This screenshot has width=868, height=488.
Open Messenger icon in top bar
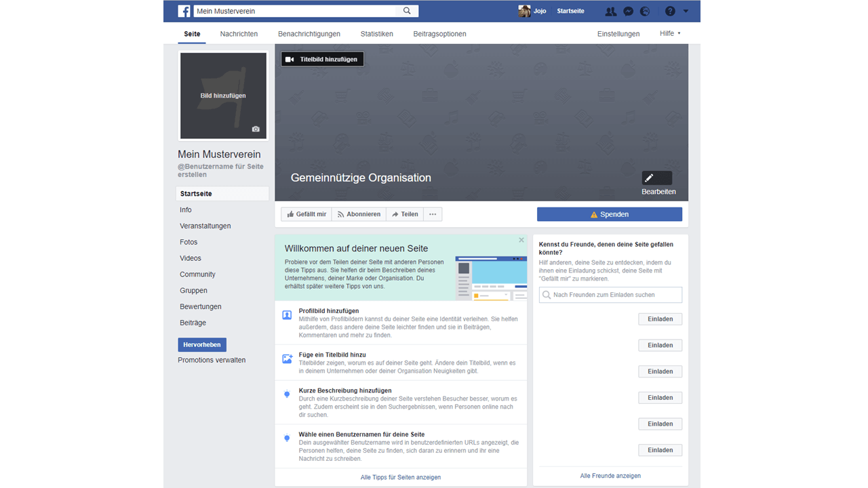click(629, 11)
